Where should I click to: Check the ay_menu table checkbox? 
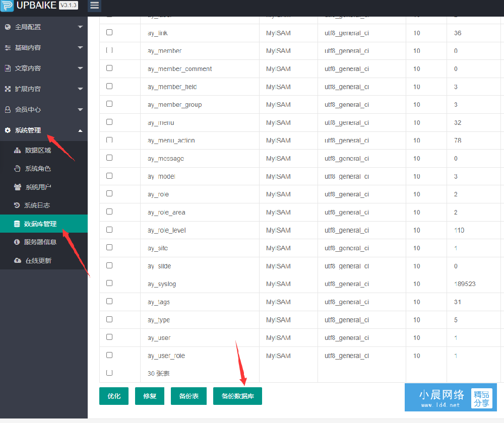click(109, 122)
